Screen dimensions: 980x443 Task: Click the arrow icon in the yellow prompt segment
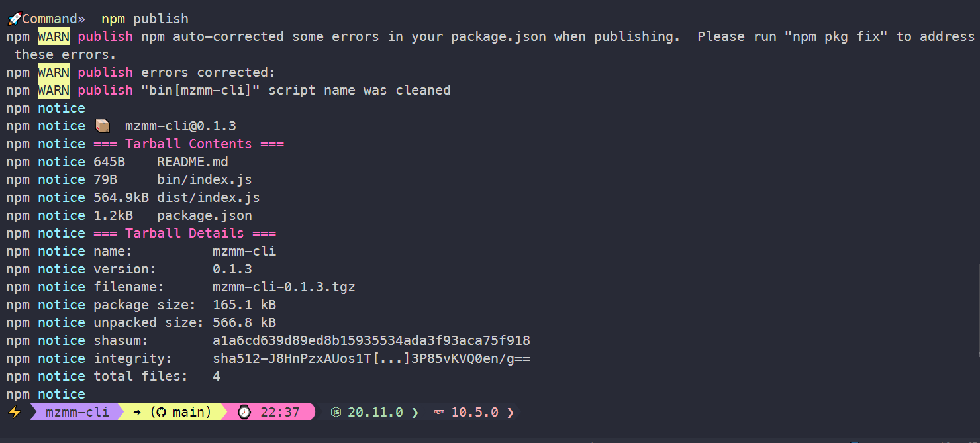pos(138,412)
